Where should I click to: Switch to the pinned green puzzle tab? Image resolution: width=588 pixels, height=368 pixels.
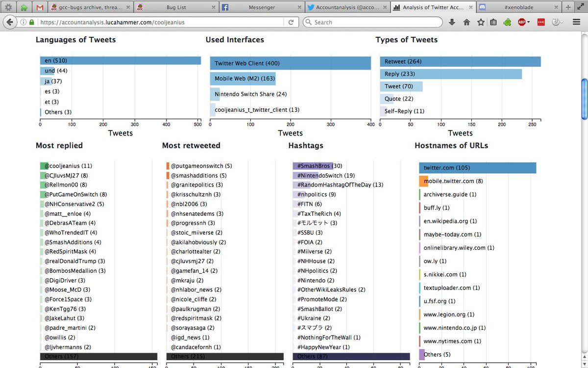point(24,7)
